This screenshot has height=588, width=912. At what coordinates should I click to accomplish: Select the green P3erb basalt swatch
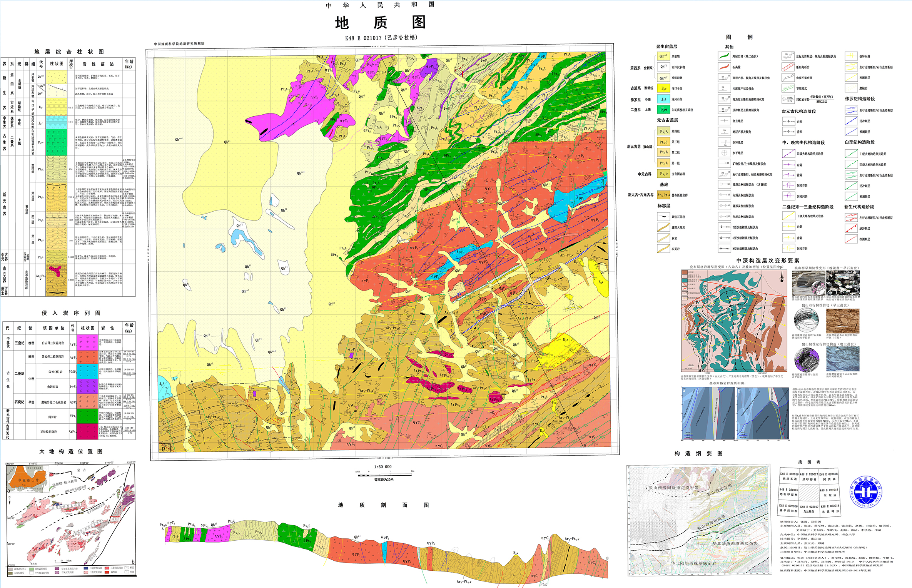click(x=663, y=110)
